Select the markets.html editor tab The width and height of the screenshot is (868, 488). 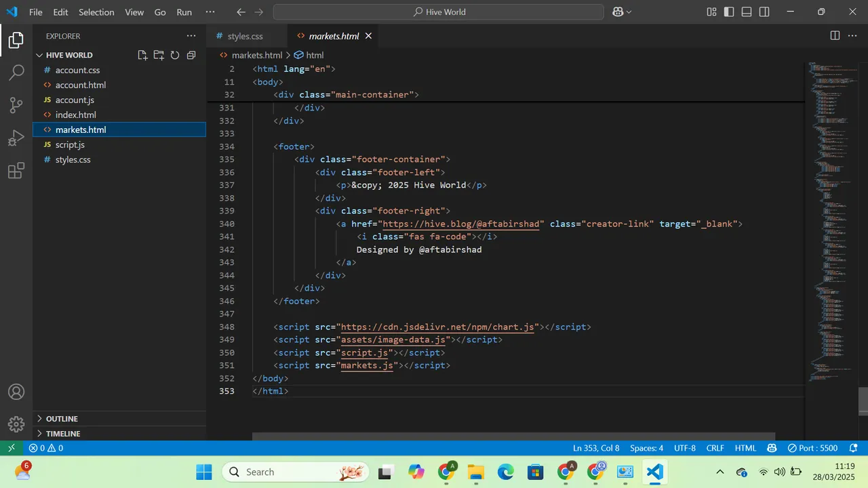coord(332,36)
